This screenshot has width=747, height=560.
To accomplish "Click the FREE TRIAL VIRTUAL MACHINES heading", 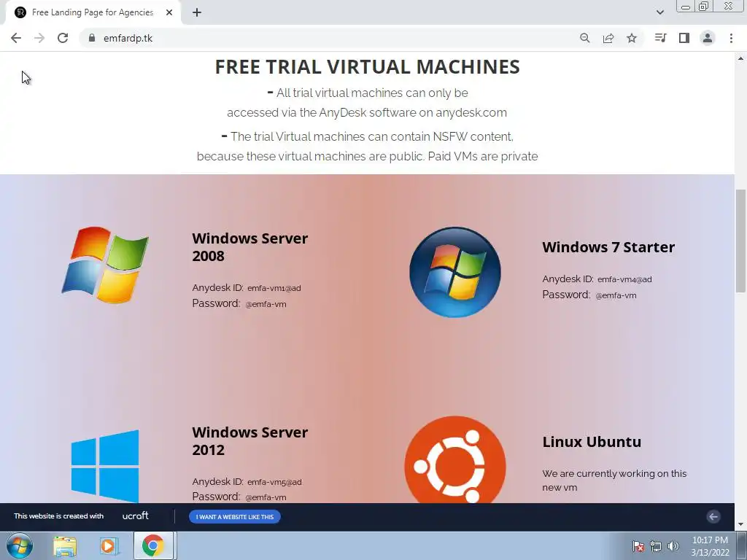I will pos(368,66).
